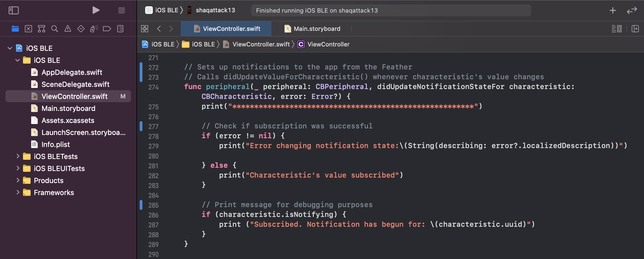Select ViewController.swift in navigator
This screenshot has width=644, height=259.
68,96
